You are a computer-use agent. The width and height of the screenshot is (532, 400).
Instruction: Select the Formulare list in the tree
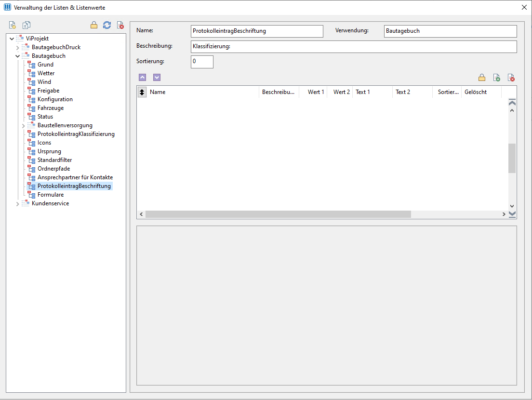(51, 195)
